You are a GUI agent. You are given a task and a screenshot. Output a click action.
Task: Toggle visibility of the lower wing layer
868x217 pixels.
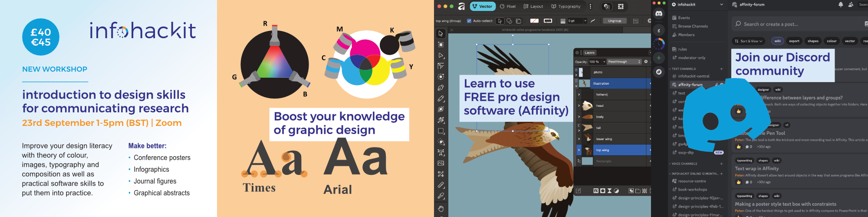click(x=650, y=139)
